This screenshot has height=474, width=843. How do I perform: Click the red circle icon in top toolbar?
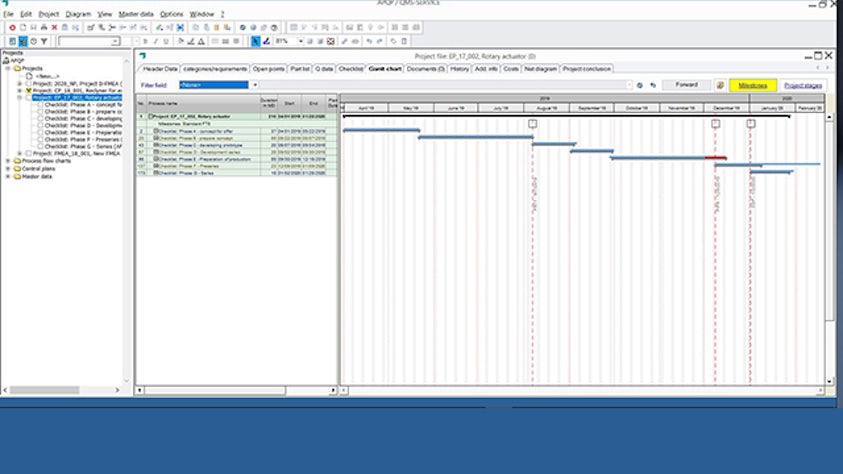point(12,27)
